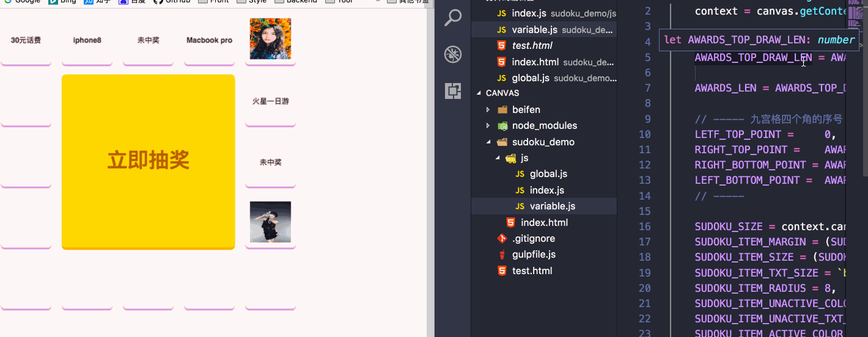Click the Macbook pro prize cell
Screen dimensions: 868x337
(209, 40)
